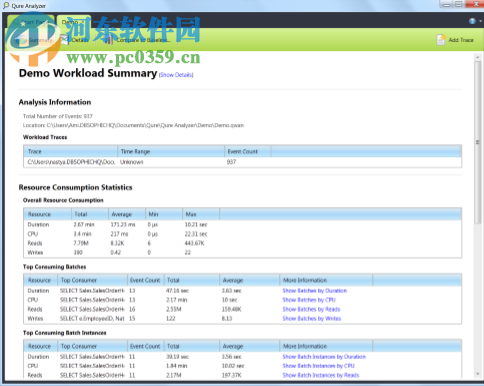The image size is (484, 386).
Task: Open Show Batches by Duration link
Action: (x=315, y=291)
